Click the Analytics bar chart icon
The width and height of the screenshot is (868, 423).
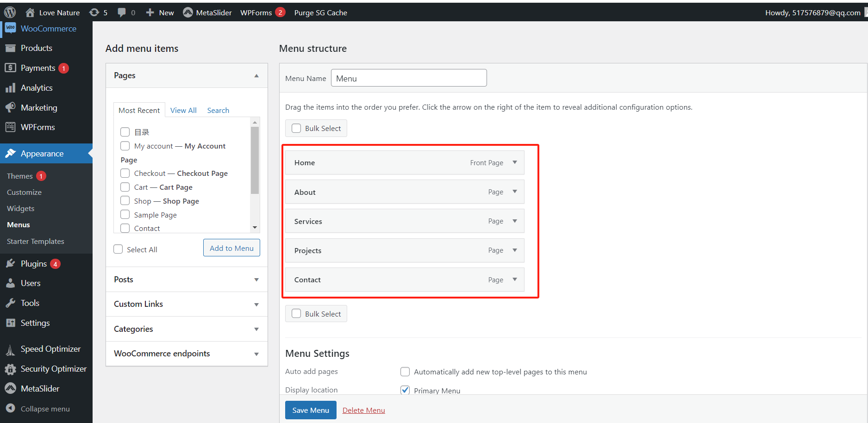(10, 88)
